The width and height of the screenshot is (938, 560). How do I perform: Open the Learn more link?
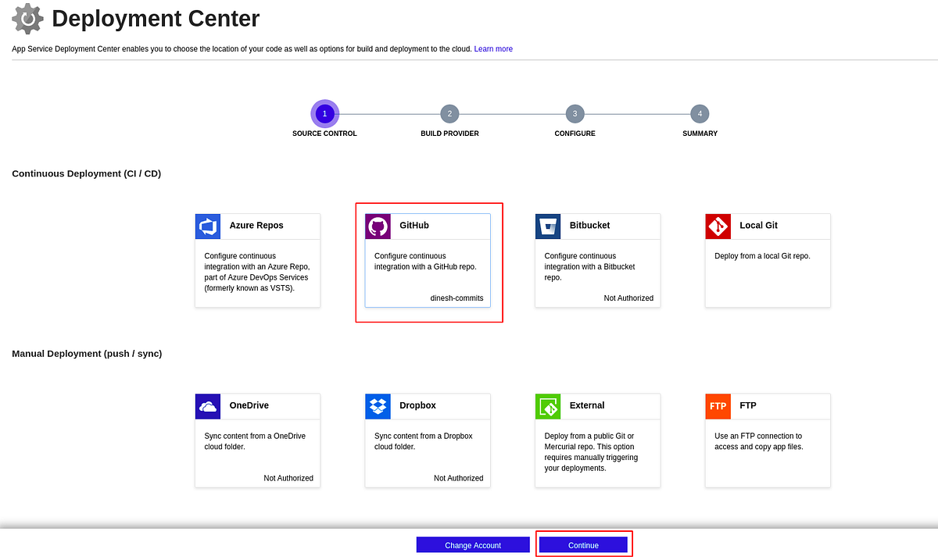click(x=493, y=48)
